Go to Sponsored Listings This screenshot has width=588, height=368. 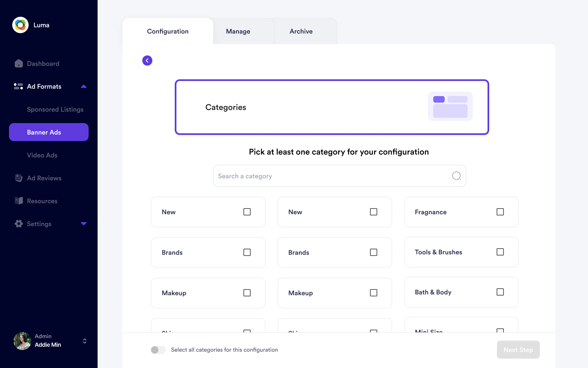[x=55, y=109]
